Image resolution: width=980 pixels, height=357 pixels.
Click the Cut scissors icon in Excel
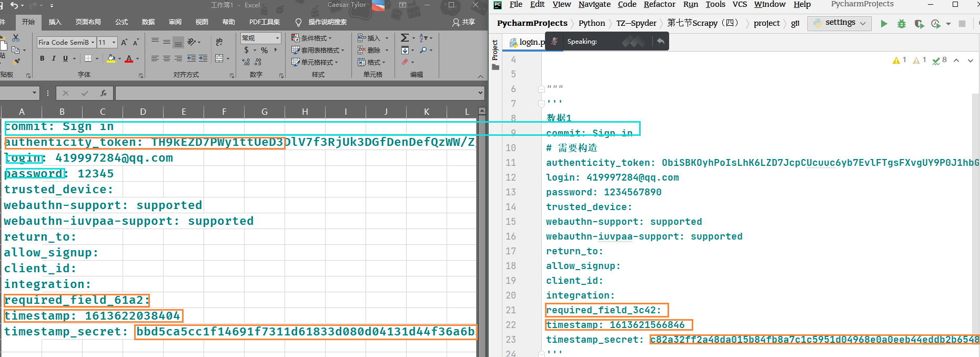pos(16,38)
